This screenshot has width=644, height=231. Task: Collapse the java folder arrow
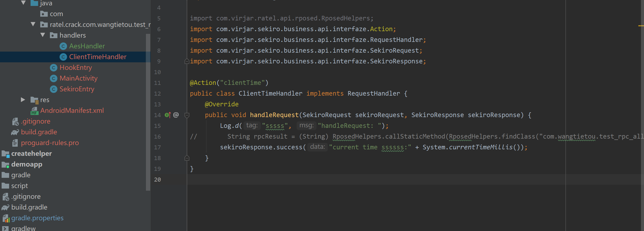click(x=23, y=3)
